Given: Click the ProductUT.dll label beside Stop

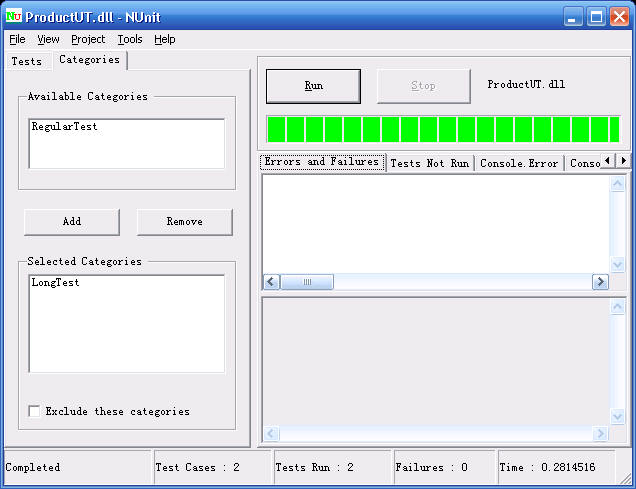Looking at the screenshot, I should [x=526, y=84].
